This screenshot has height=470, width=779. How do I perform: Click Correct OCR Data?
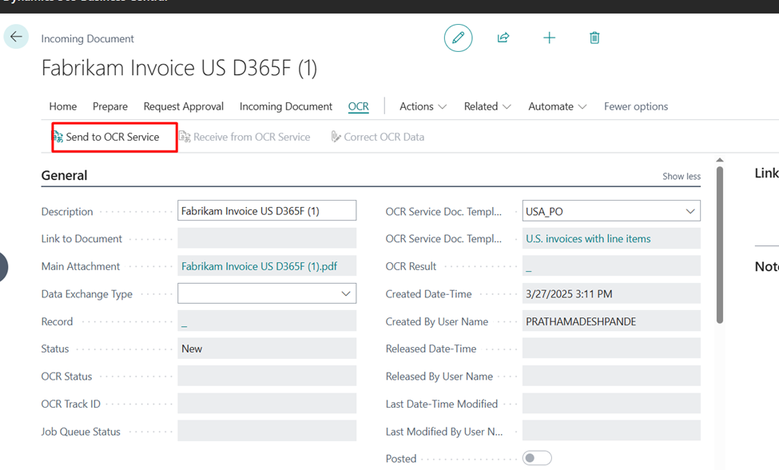click(x=378, y=137)
